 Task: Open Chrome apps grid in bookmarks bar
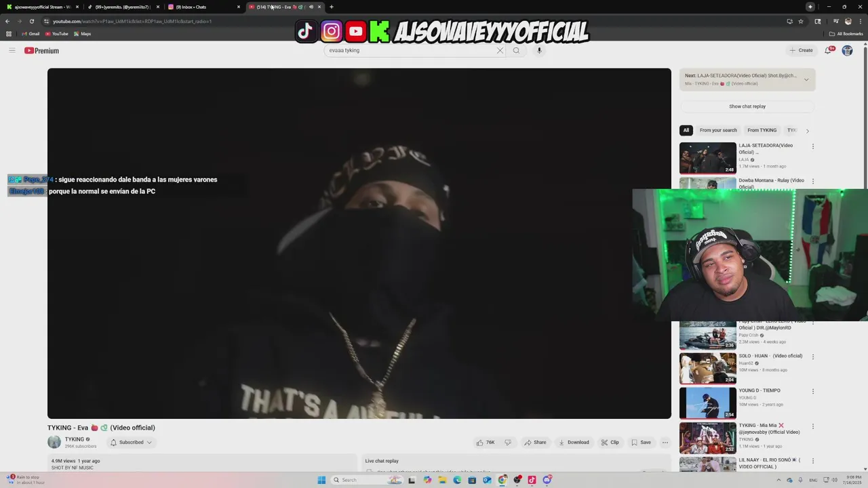[x=8, y=34]
